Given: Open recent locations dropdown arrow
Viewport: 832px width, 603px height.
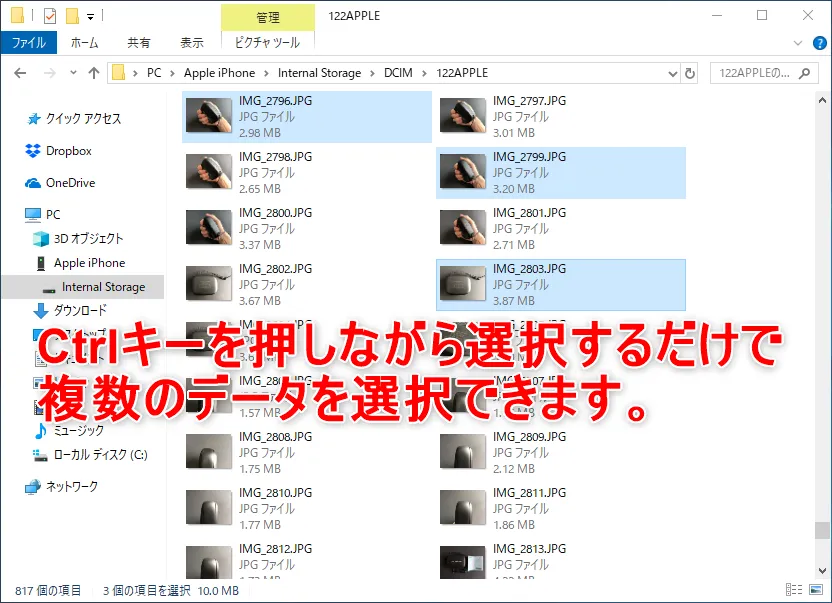Looking at the screenshot, I should [x=73, y=73].
